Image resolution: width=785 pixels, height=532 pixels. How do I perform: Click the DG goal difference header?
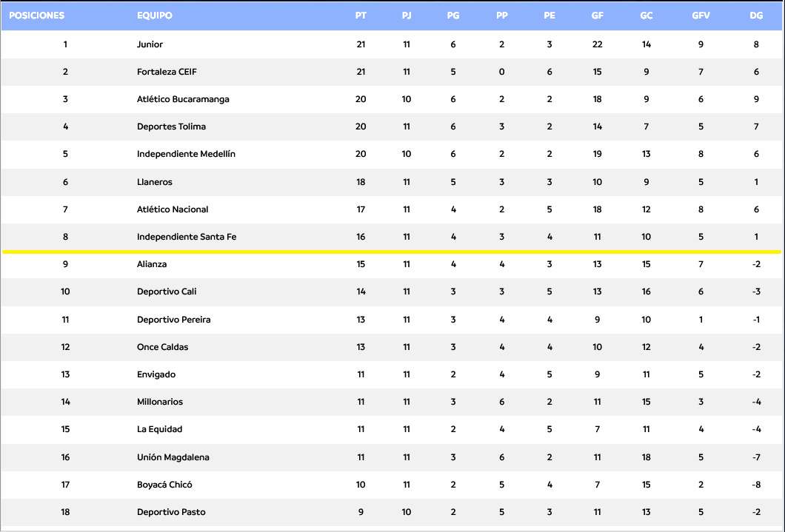coord(756,16)
